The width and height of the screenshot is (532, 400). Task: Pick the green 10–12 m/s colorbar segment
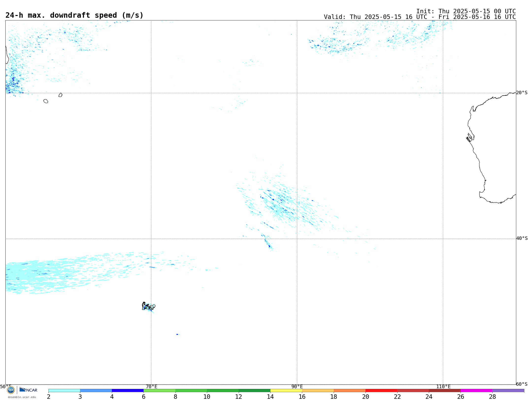click(x=223, y=391)
